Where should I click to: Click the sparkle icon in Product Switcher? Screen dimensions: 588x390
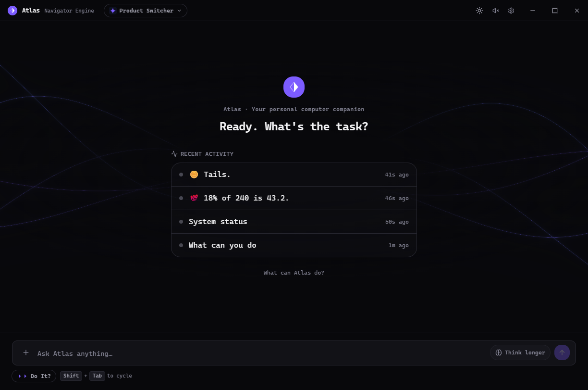113,11
